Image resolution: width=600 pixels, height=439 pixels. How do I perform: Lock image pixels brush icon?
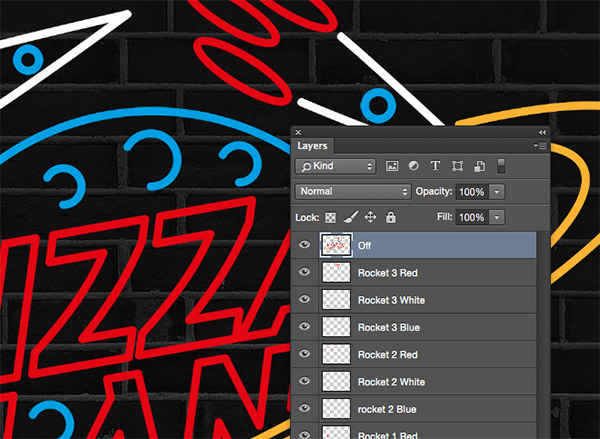(351, 217)
